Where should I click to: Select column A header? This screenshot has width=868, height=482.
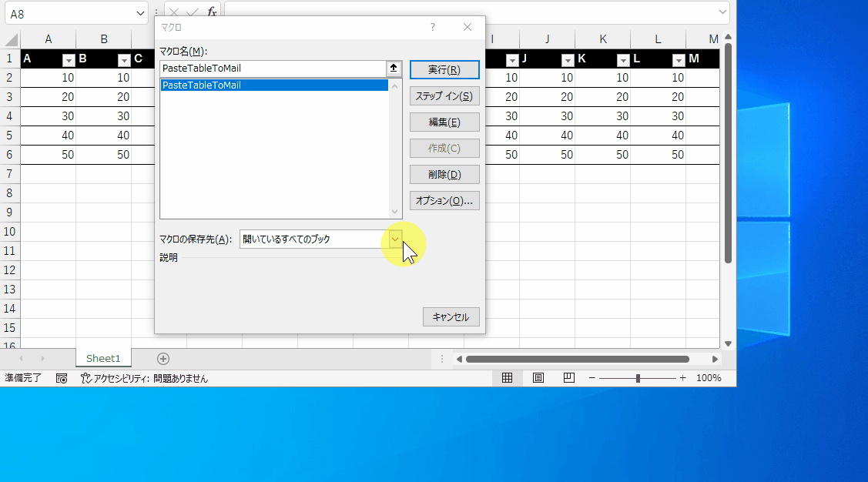[49, 39]
